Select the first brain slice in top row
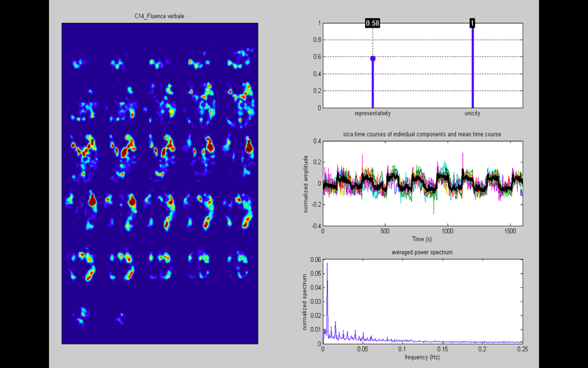This screenshot has height=368, width=588. 79,63
